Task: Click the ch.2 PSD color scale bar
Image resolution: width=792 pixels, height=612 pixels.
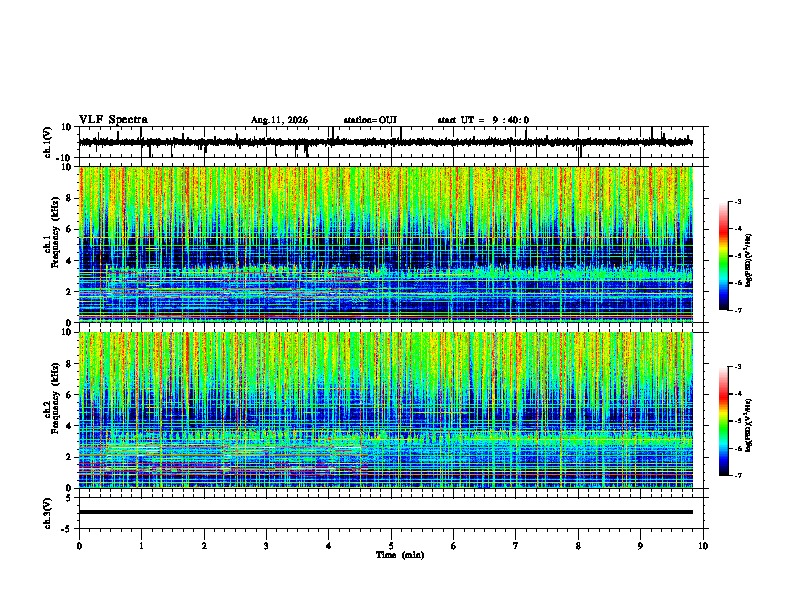Action: tap(723, 421)
